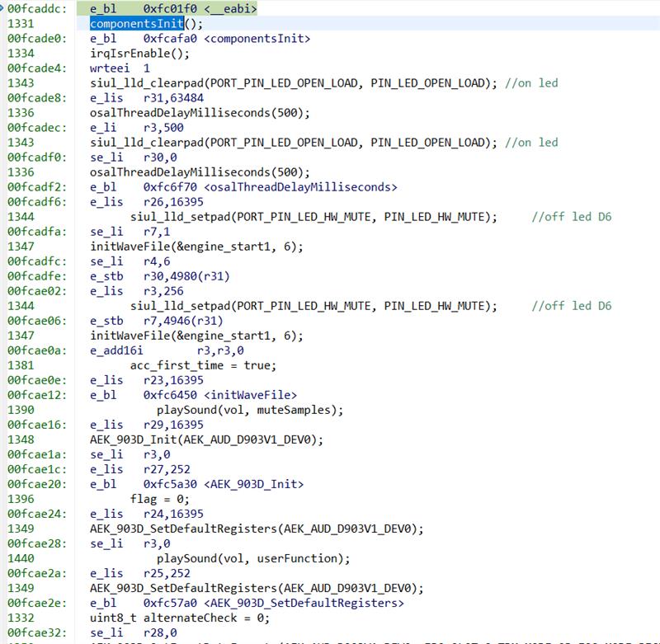Select the se_li r7,1 instruction
Screen dimensions: 660x644
130,232
